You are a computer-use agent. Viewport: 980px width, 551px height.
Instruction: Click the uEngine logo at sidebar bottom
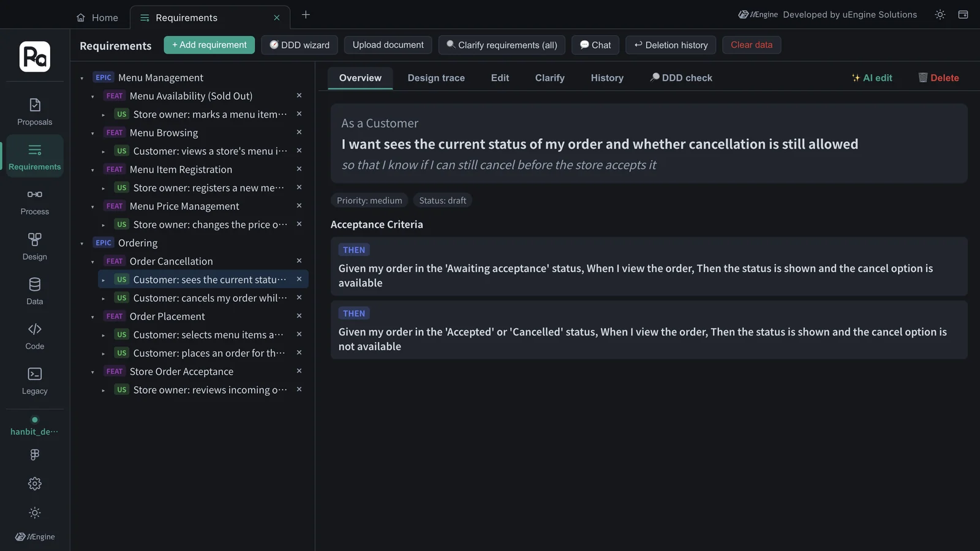[x=35, y=536]
